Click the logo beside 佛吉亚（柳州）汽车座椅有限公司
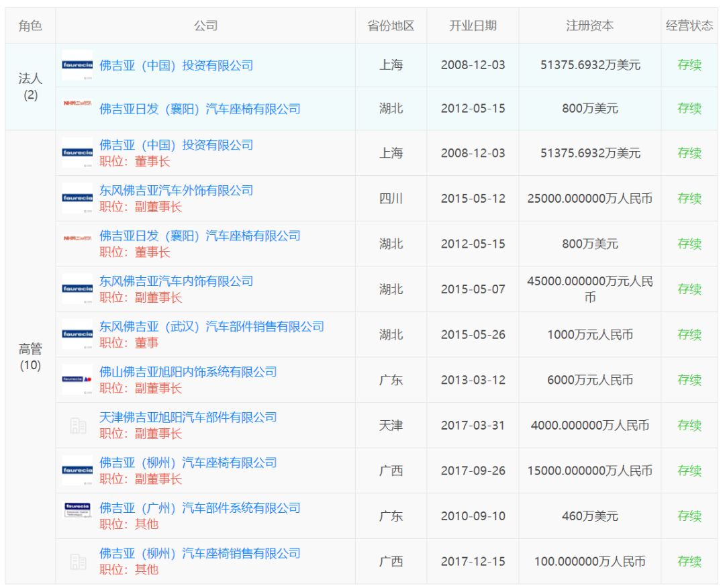This screenshot has height=588, width=725. point(77,470)
